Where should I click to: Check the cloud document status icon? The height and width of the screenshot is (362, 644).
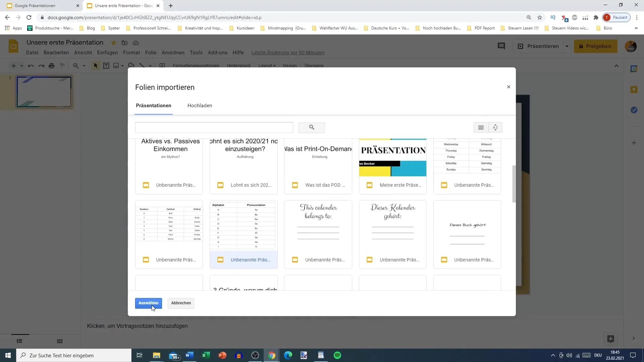point(136,43)
